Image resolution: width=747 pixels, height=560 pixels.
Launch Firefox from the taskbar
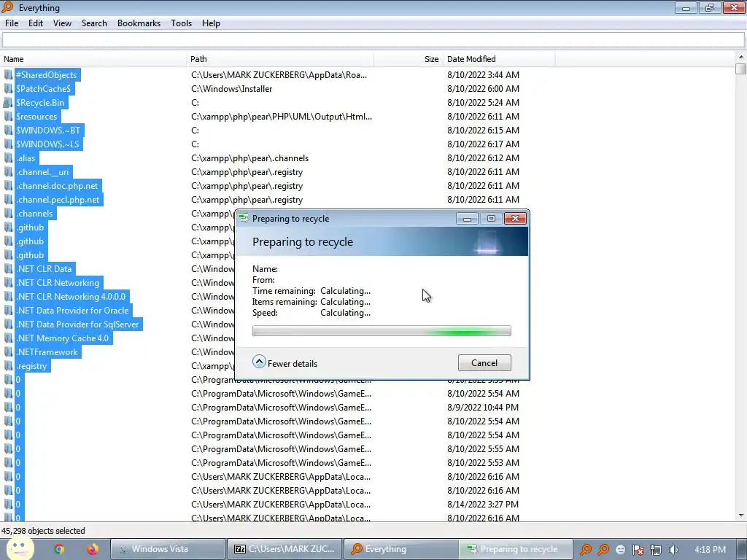[x=93, y=549]
